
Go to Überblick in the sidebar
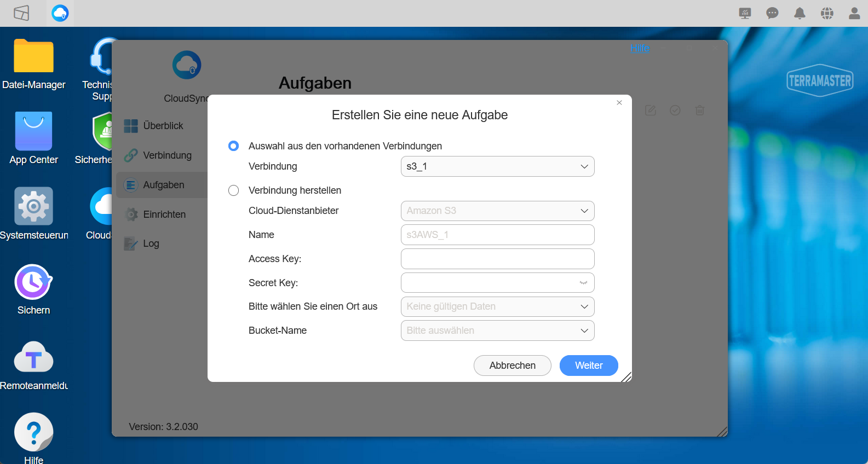162,126
